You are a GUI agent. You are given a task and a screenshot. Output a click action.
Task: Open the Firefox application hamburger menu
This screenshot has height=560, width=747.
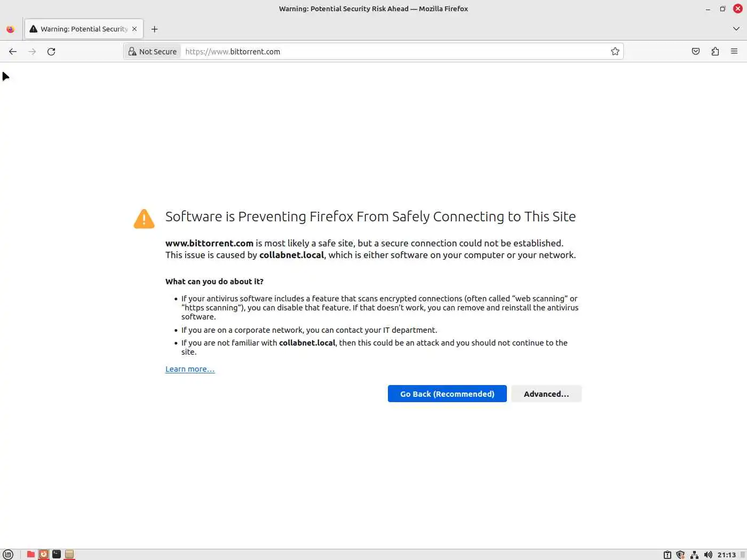pyautogui.click(x=734, y=52)
